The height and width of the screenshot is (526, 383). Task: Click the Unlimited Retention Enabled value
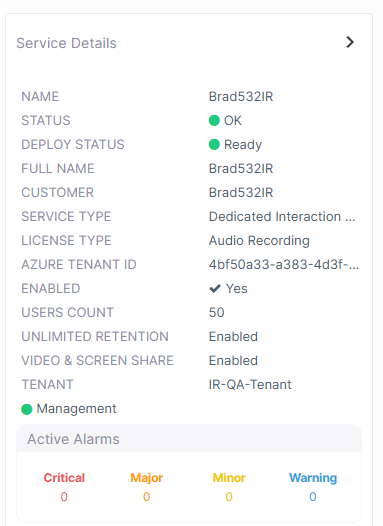tap(233, 336)
